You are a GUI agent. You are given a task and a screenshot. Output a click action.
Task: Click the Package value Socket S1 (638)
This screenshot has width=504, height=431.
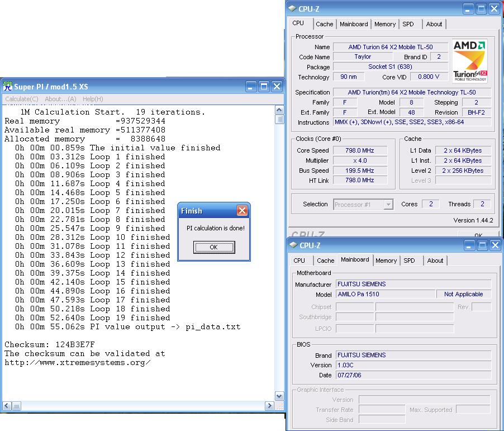click(391, 67)
